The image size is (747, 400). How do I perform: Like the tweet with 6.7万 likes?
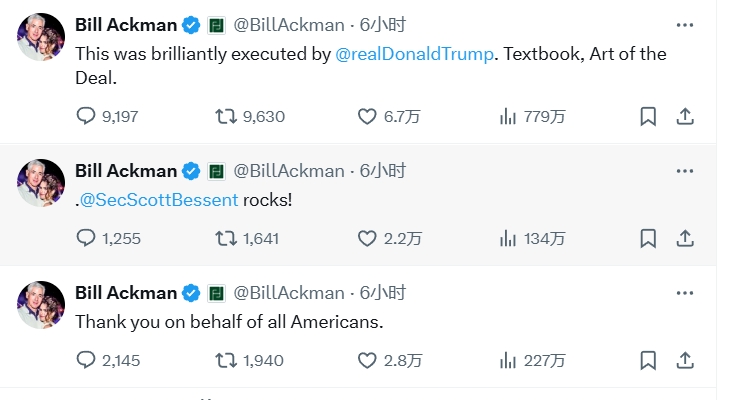[x=367, y=116]
